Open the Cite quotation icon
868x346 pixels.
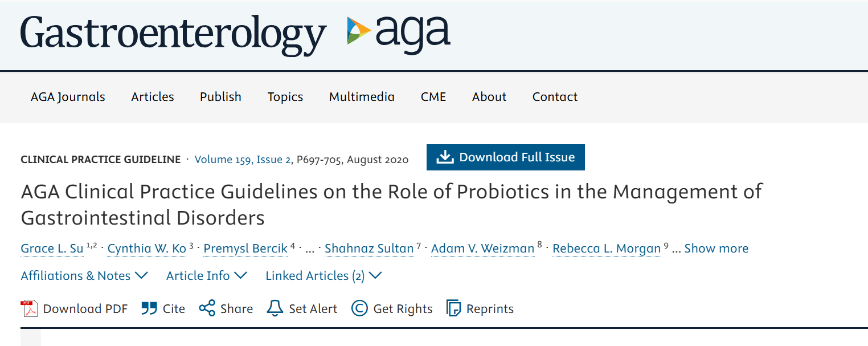[x=148, y=308]
